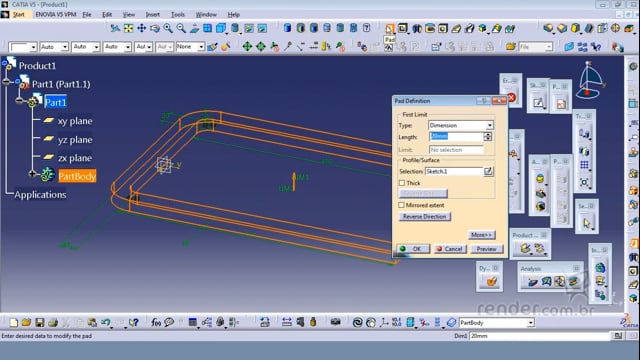The width and height of the screenshot is (640, 360).
Task: Select the Pad tool icon
Action: coord(389,28)
